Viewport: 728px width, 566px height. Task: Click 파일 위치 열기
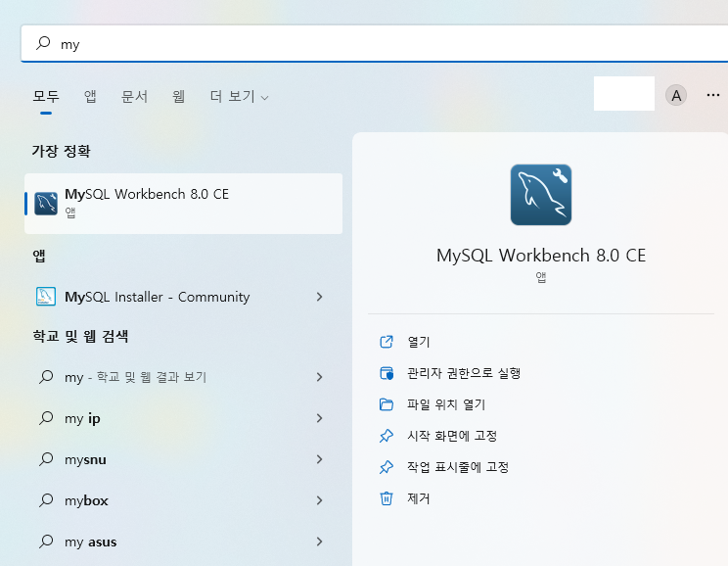point(446,404)
